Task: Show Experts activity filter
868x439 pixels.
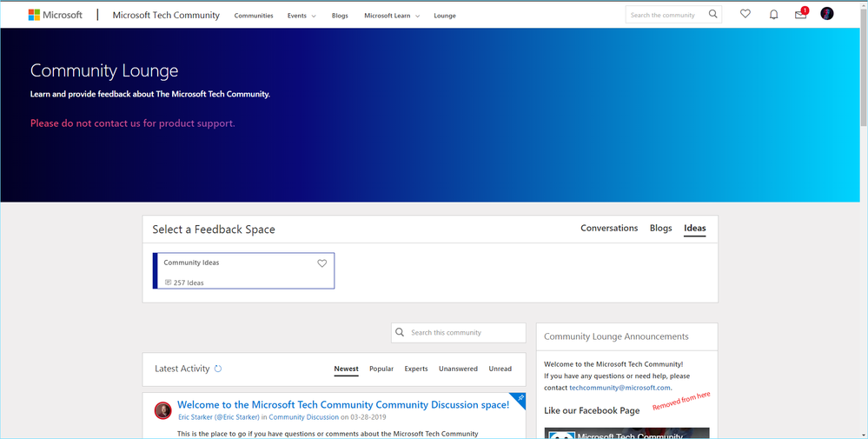Action: 415,369
